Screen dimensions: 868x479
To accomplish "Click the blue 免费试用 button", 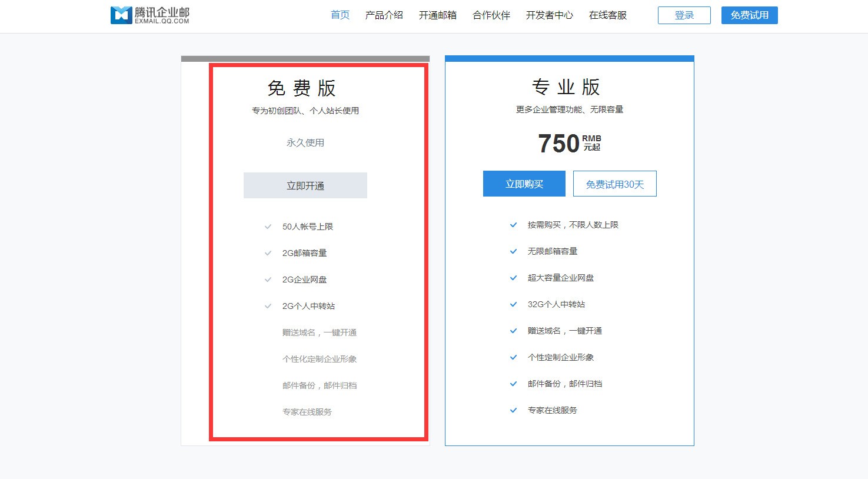I will tap(749, 15).
